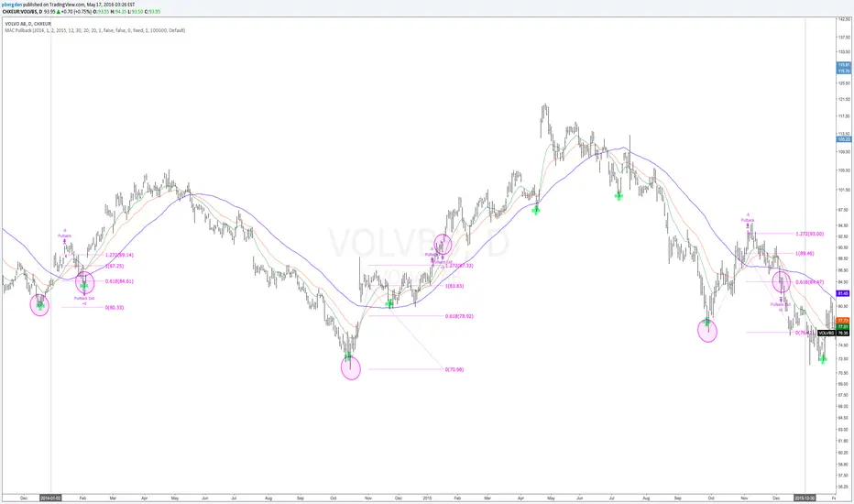Click the green up-triangle beside +0.70
The height and width of the screenshot is (504, 854).
pos(59,11)
